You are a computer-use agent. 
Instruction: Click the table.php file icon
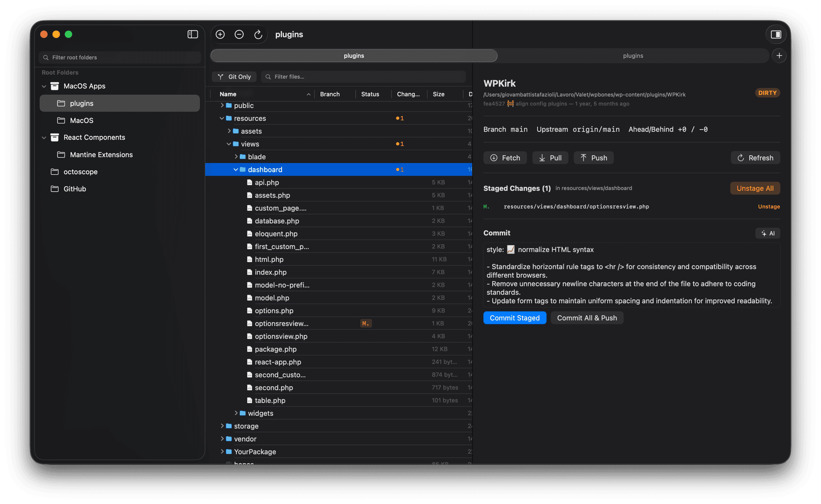tap(250, 400)
